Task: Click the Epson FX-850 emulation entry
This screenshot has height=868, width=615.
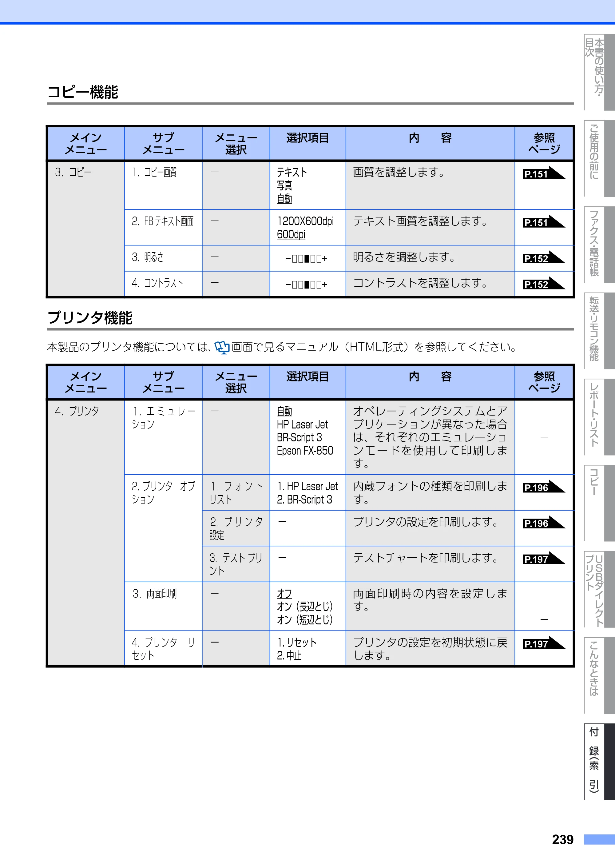Action: tap(305, 451)
